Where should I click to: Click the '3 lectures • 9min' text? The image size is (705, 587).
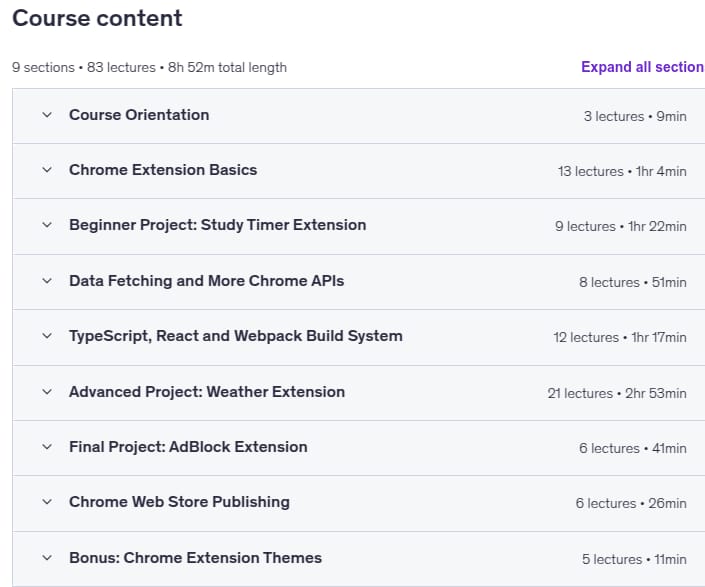click(x=635, y=116)
